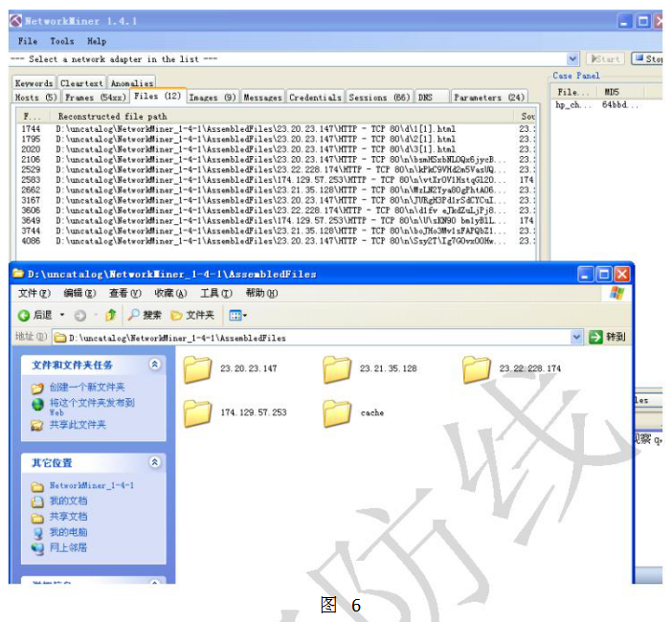Open the 文件(F) menu in Explorer
672x622 pixels.
click(34, 293)
